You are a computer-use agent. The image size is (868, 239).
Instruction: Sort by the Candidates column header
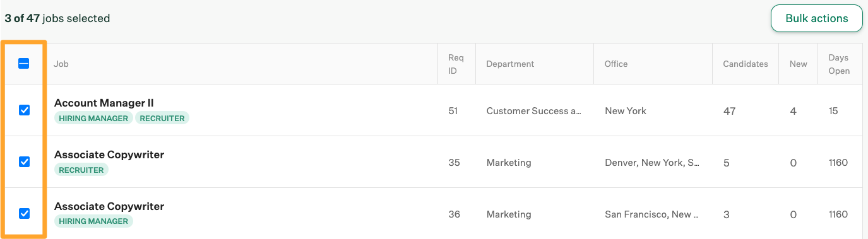tap(746, 64)
